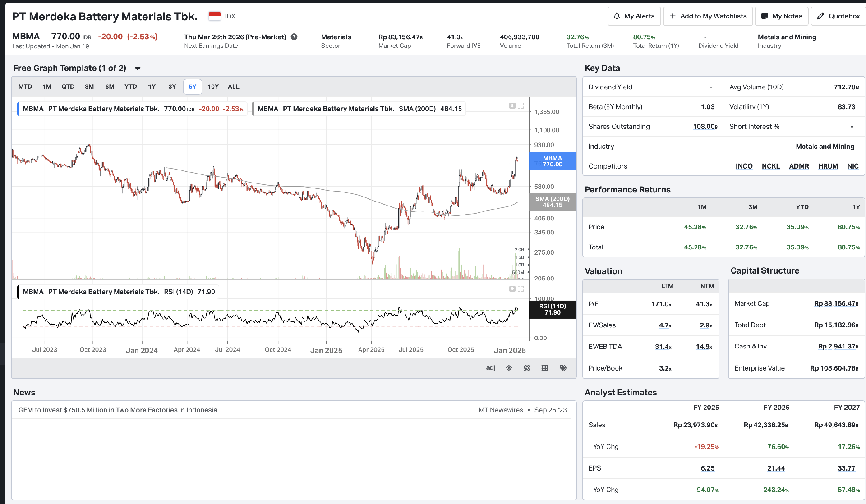Screen dimensions: 866x504
Task: Maximize the RSI indicator pane
Action: [x=521, y=289]
